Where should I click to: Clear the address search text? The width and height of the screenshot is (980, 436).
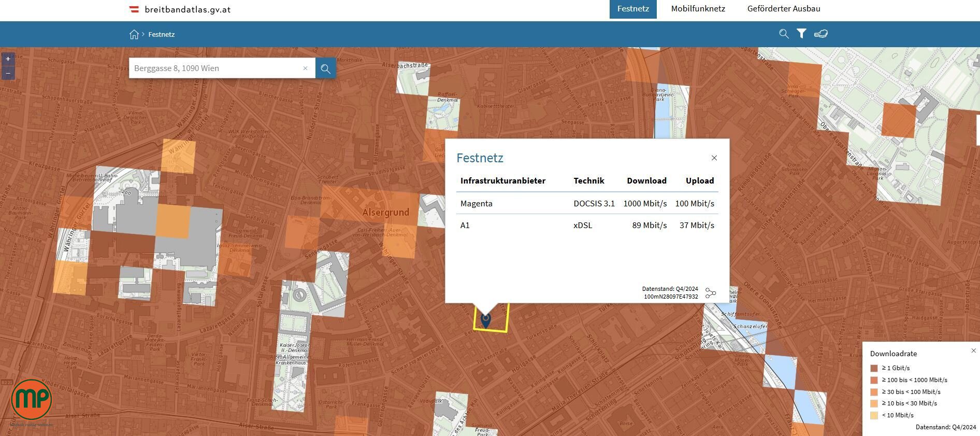coord(305,68)
